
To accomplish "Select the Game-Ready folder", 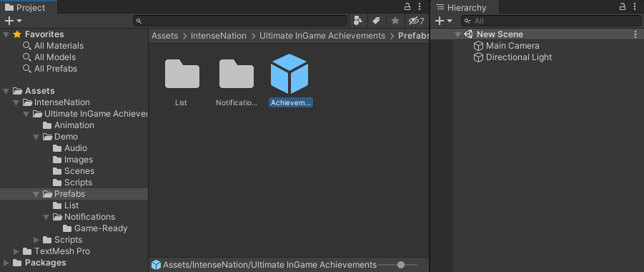I will pyautogui.click(x=101, y=228).
